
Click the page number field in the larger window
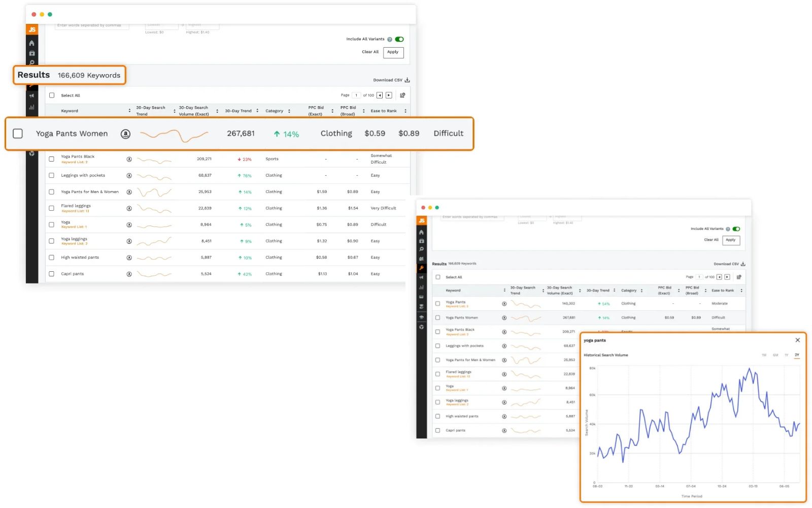[356, 95]
